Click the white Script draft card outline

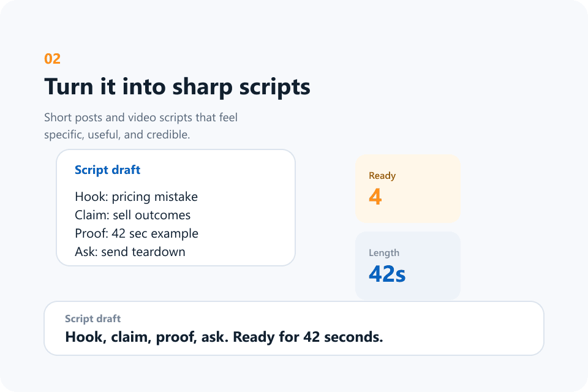(176, 208)
